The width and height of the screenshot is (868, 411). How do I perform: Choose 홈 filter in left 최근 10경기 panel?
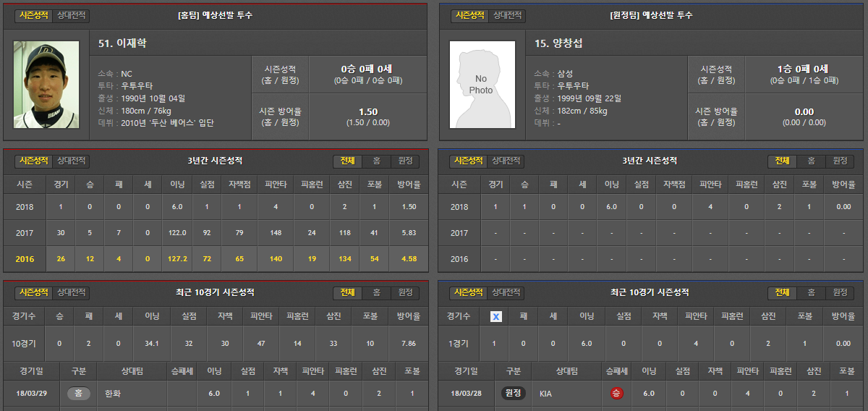coord(376,292)
